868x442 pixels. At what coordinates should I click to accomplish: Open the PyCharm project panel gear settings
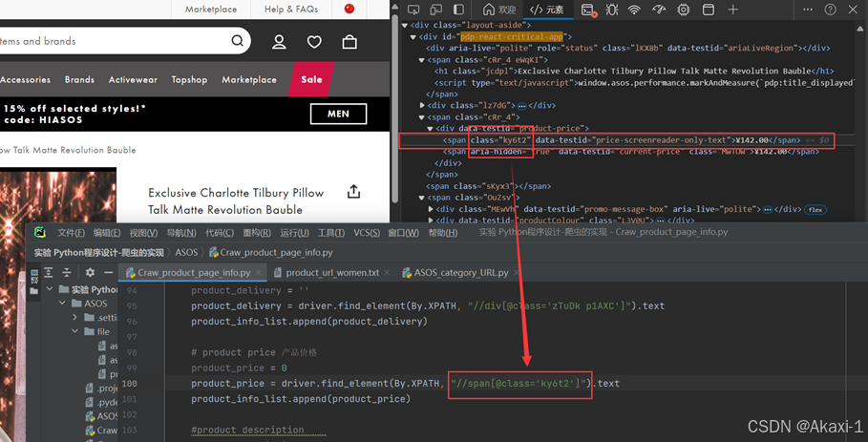[90, 272]
